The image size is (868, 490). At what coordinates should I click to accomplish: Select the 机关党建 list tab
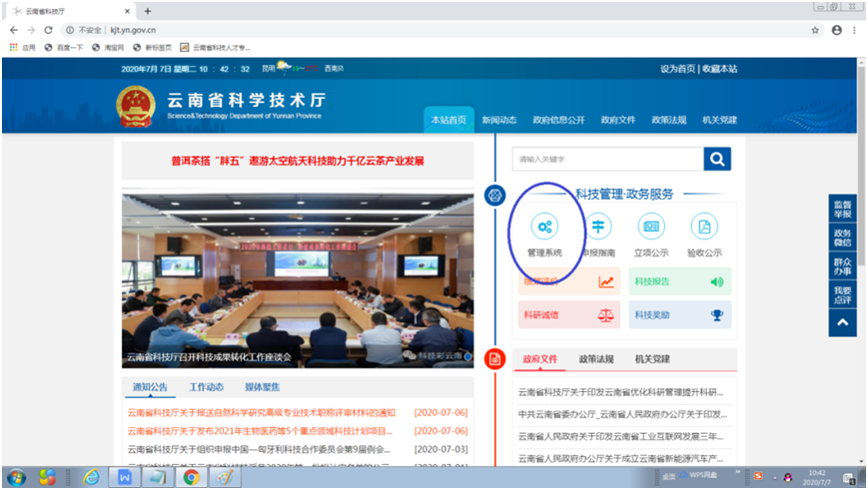click(x=652, y=359)
